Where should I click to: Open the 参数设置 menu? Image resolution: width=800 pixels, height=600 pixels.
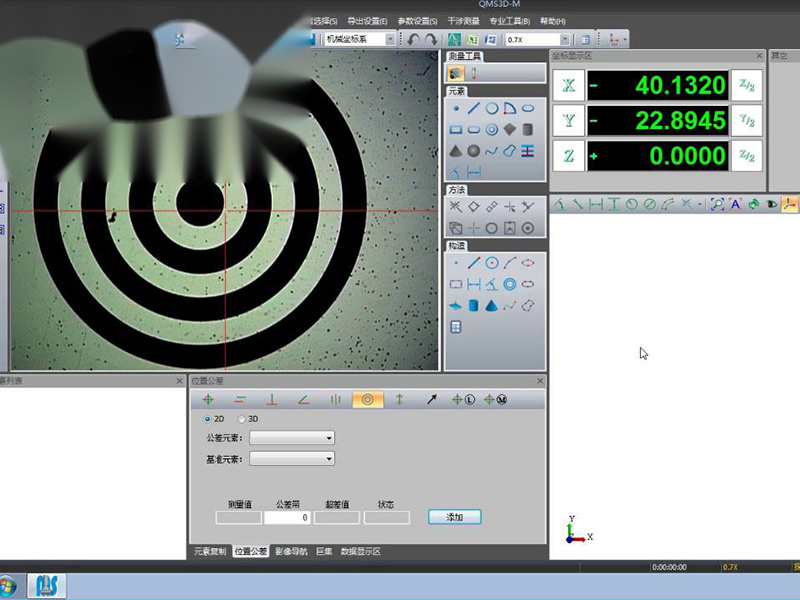pos(417,21)
